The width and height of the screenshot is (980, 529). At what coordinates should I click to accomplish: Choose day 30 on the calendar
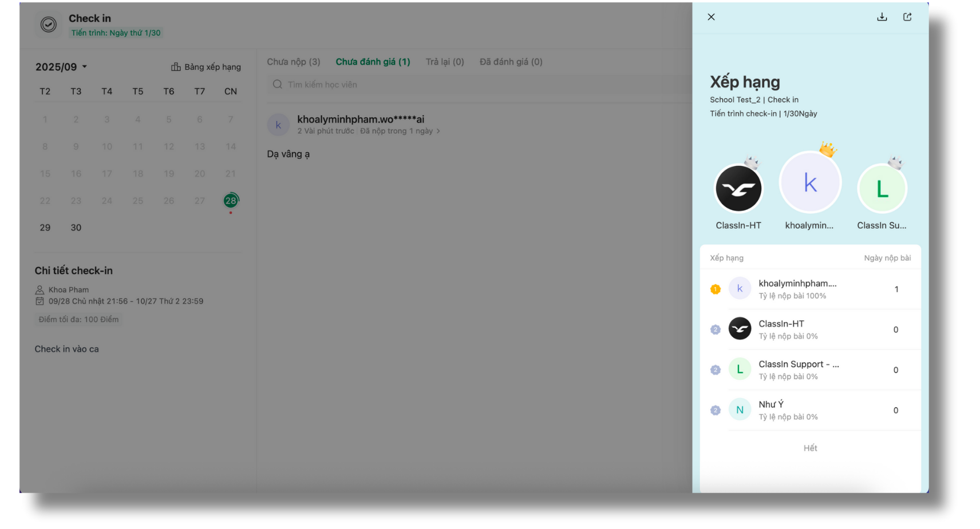76,228
